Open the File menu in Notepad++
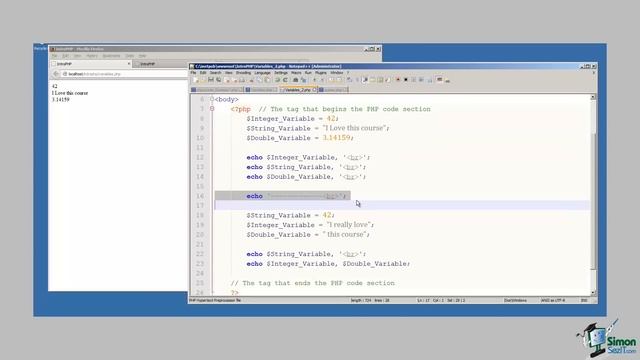 click(193, 73)
